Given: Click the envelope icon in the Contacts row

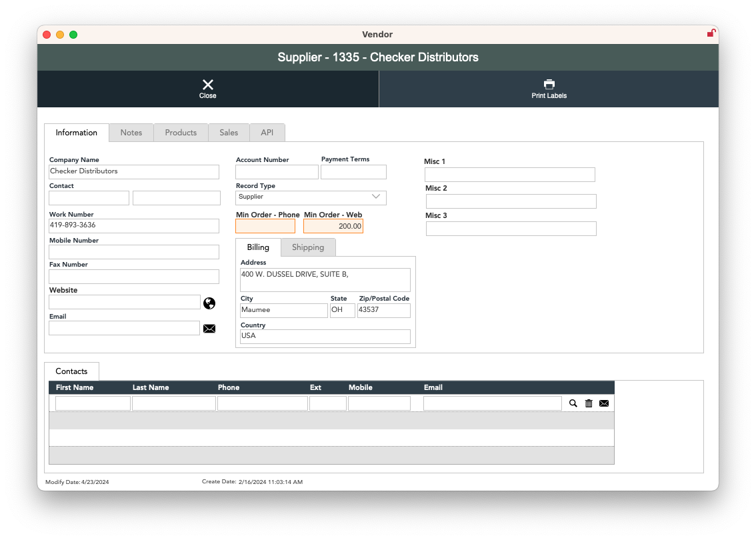Looking at the screenshot, I should (604, 403).
